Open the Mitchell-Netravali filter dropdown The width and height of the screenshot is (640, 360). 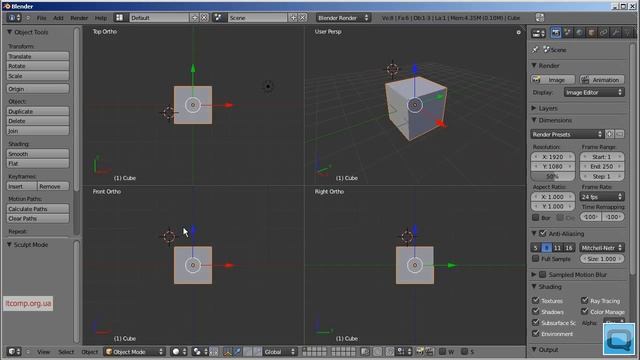[602, 247]
